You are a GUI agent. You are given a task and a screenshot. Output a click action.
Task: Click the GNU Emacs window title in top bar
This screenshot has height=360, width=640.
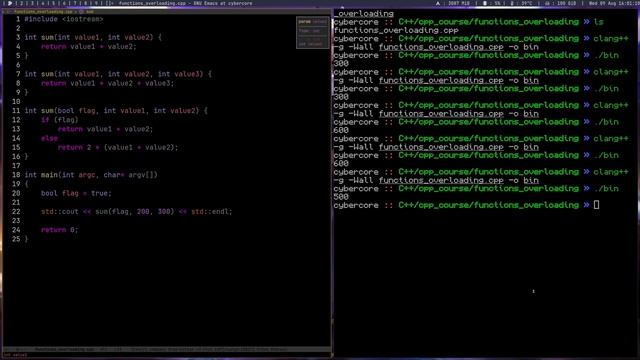click(185, 3)
